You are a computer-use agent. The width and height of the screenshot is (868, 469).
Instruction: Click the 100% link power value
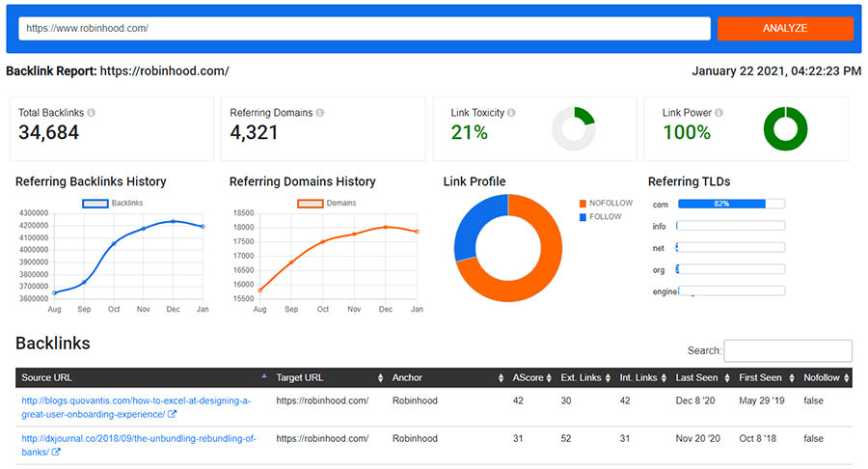click(x=687, y=132)
